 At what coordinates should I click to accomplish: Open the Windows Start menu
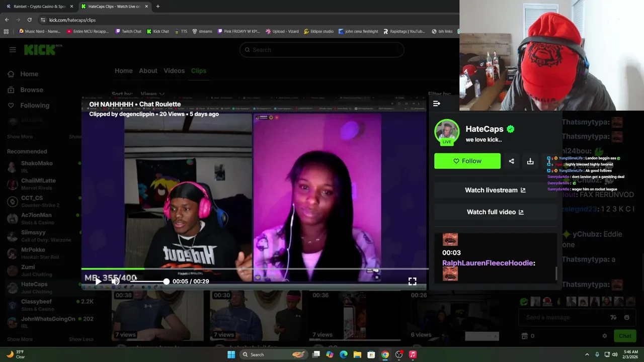click(x=231, y=354)
